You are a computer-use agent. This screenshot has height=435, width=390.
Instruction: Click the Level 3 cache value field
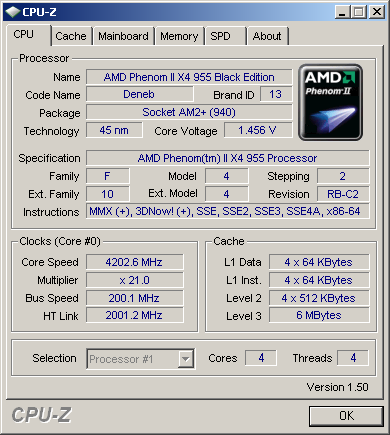[319, 315]
